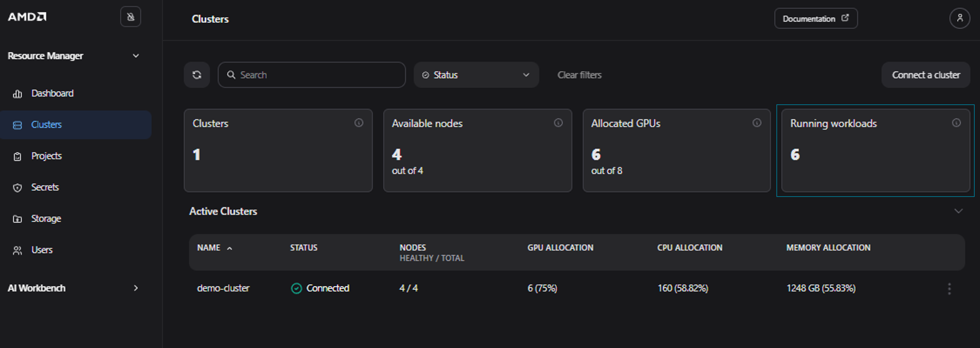
Task: Expand the AI Workbench section
Action: 135,288
